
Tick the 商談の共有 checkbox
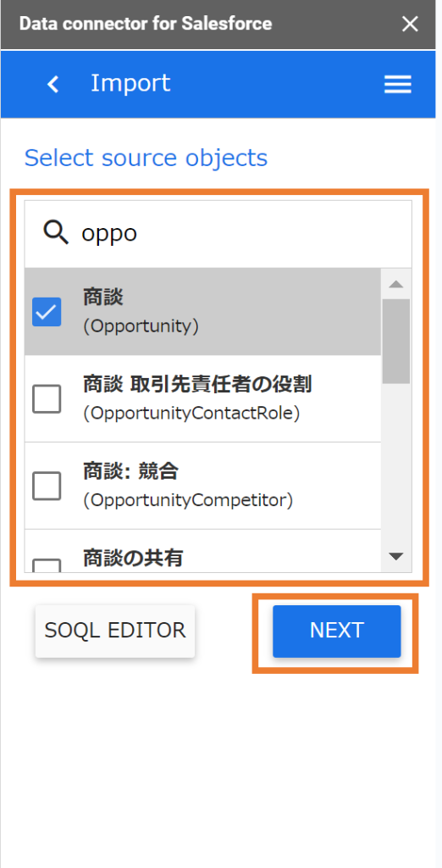pyautogui.click(x=47, y=565)
